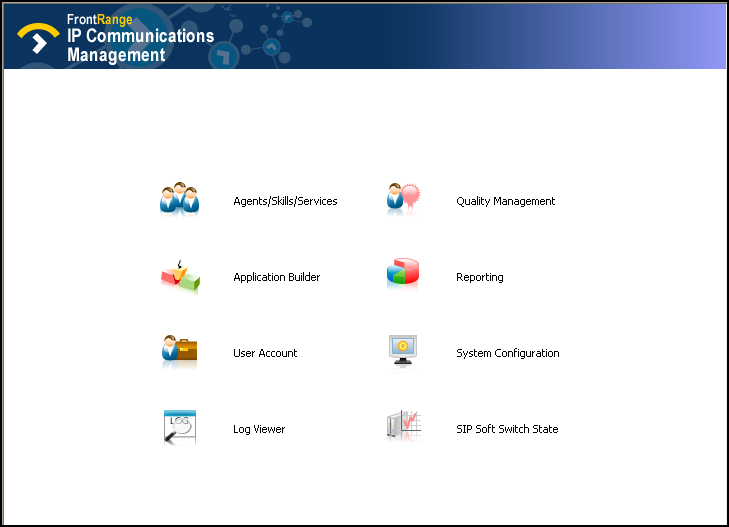Click the SIP Soft Switch State chart icon
729x527 pixels.
tap(404, 425)
